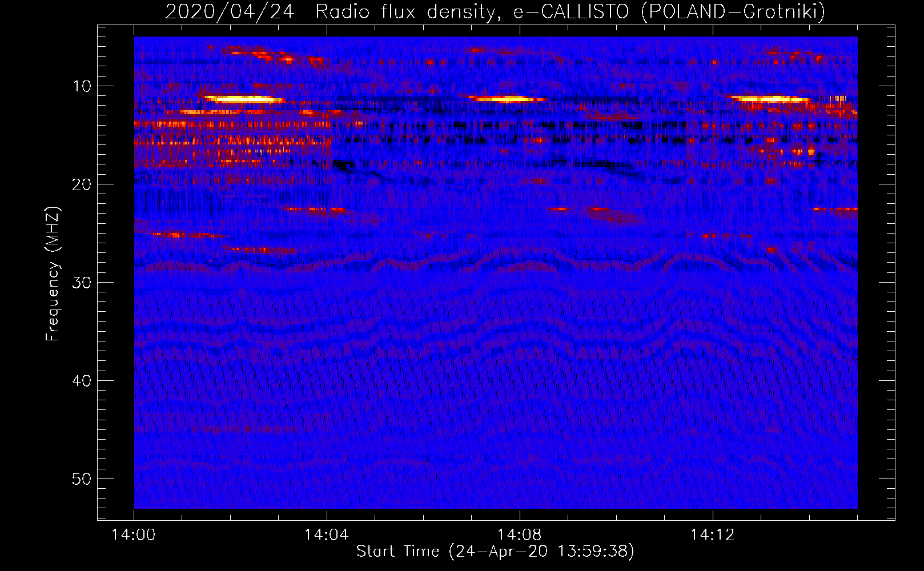Viewport: 924px width, 571px height.
Task: Click the 10 frequency axis label
Action: pos(82,86)
